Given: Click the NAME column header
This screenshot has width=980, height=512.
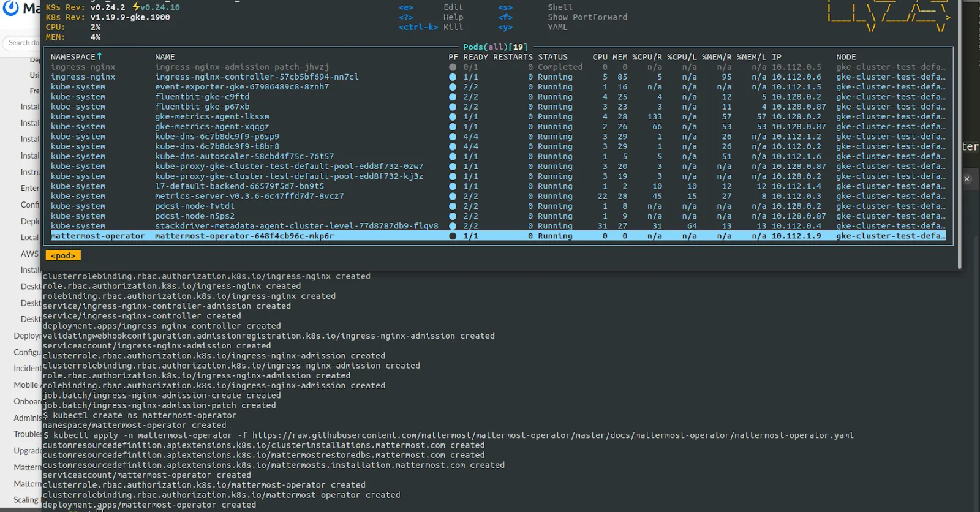Looking at the screenshot, I should coord(165,57).
